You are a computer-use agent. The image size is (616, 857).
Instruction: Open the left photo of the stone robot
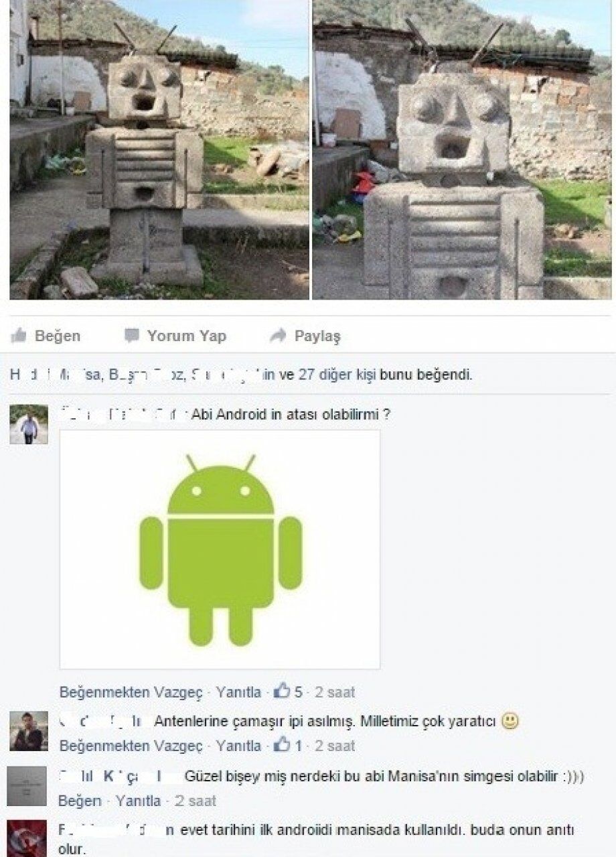(159, 149)
